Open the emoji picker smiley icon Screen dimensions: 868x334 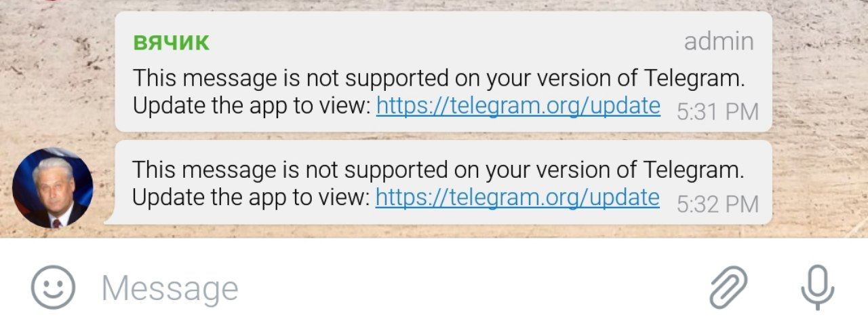point(53,287)
